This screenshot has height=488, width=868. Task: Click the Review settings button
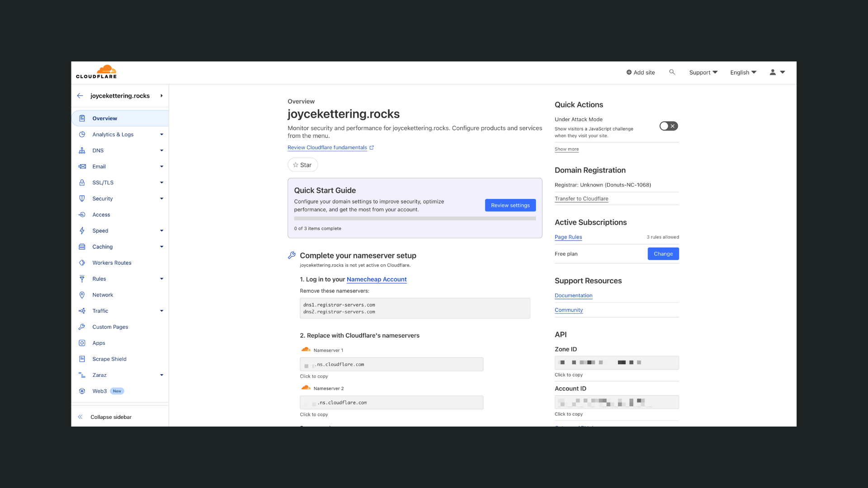[510, 205]
